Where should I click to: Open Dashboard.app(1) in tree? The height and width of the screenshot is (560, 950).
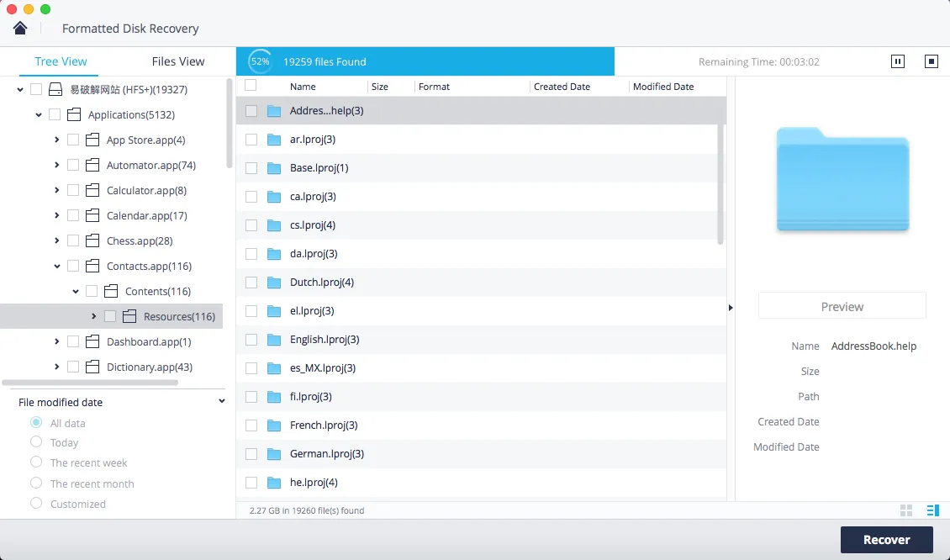pos(149,342)
